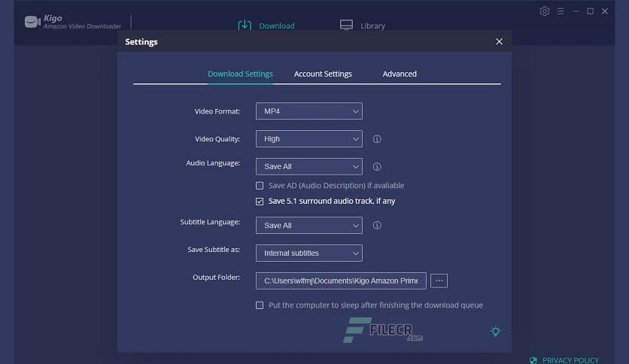This screenshot has height=364, width=629.
Task: Open the hamburger menu icon in title bar
Action: tap(561, 11)
